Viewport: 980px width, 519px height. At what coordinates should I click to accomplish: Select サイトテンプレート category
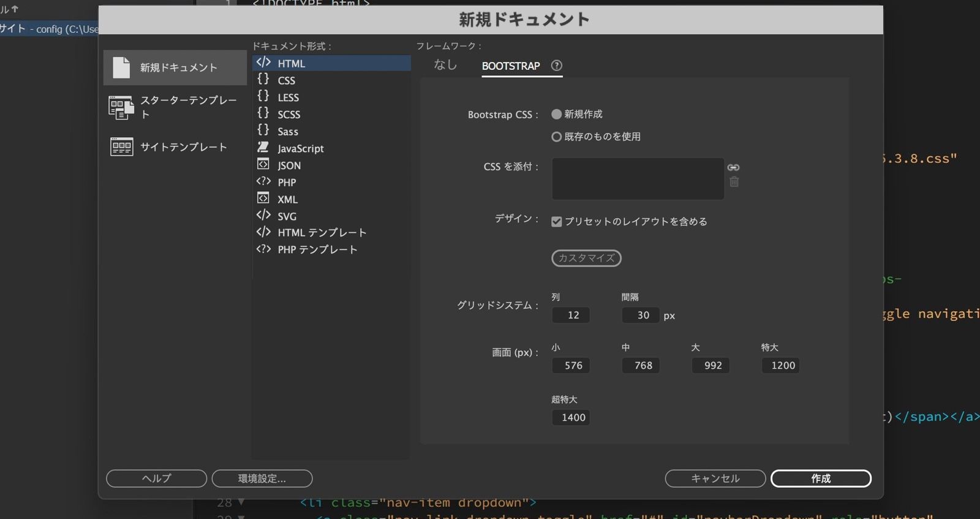pyautogui.click(x=175, y=147)
